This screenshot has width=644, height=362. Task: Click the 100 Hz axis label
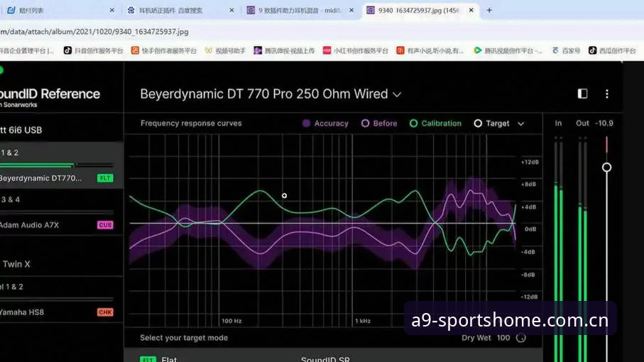pyautogui.click(x=231, y=321)
